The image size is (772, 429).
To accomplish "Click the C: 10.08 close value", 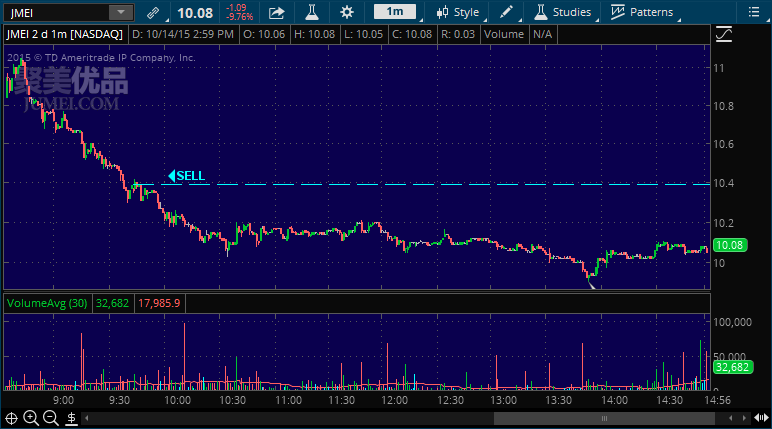I will 412,34.
